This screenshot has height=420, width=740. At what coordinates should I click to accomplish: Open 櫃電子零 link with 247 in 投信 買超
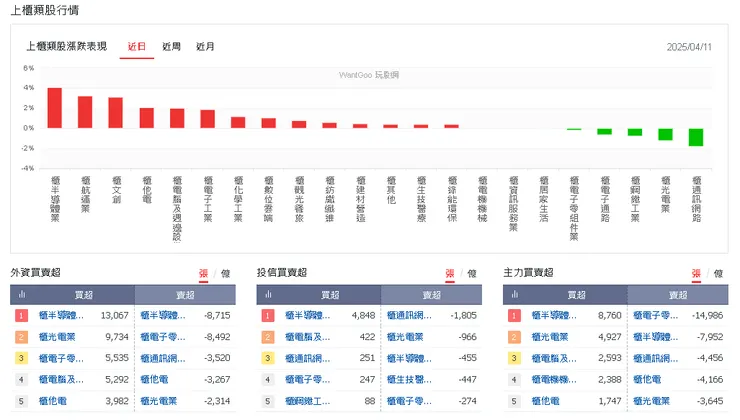tap(308, 379)
